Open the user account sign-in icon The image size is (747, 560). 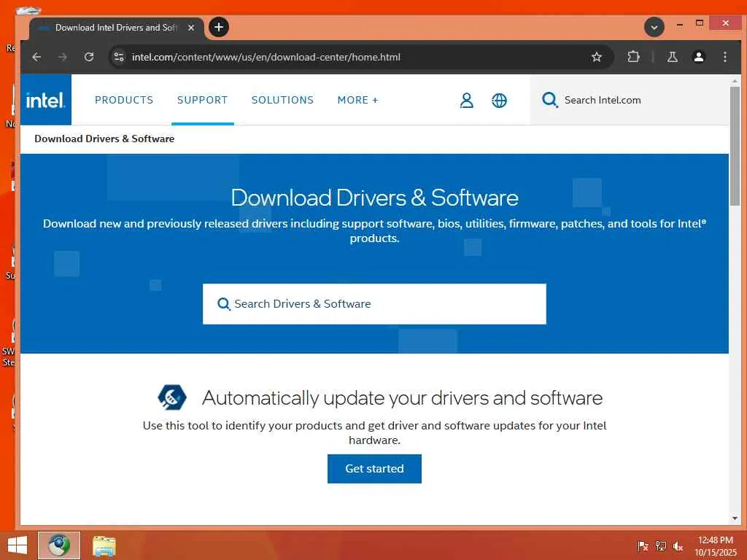467,101
